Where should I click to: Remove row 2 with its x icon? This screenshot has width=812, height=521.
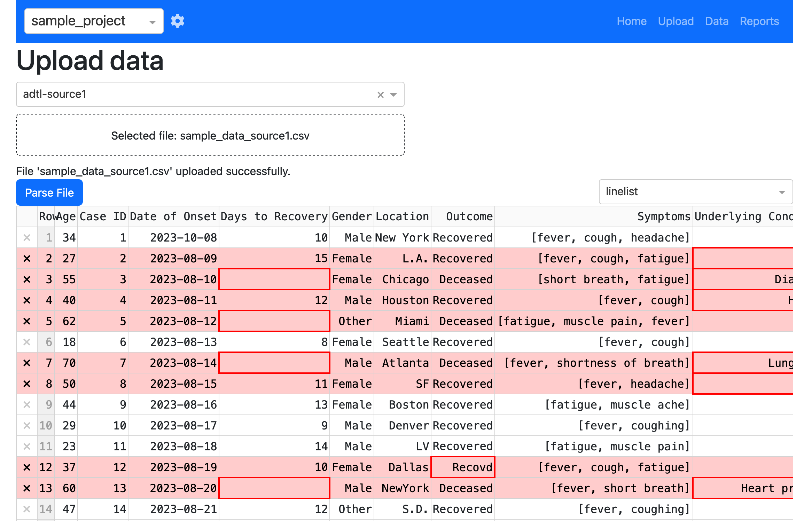(x=27, y=259)
